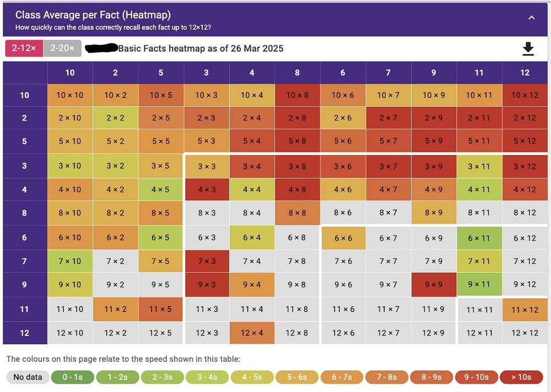Click the No data legend chip

click(28, 377)
